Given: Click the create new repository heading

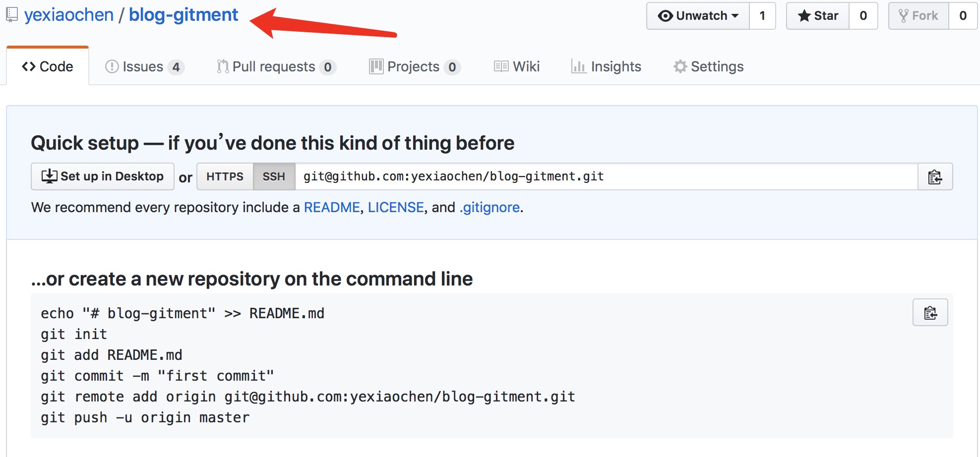Looking at the screenshot, I should point(252,279).
